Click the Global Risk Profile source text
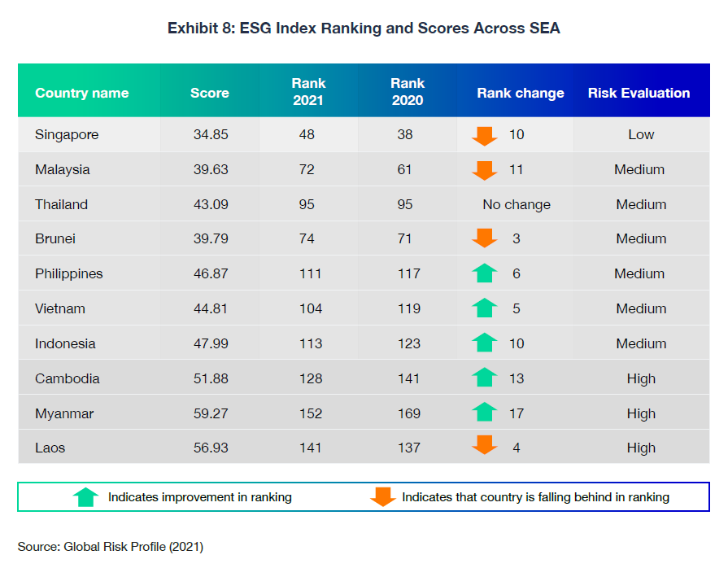Screen dimensions: 728x568 coord(111,547)
